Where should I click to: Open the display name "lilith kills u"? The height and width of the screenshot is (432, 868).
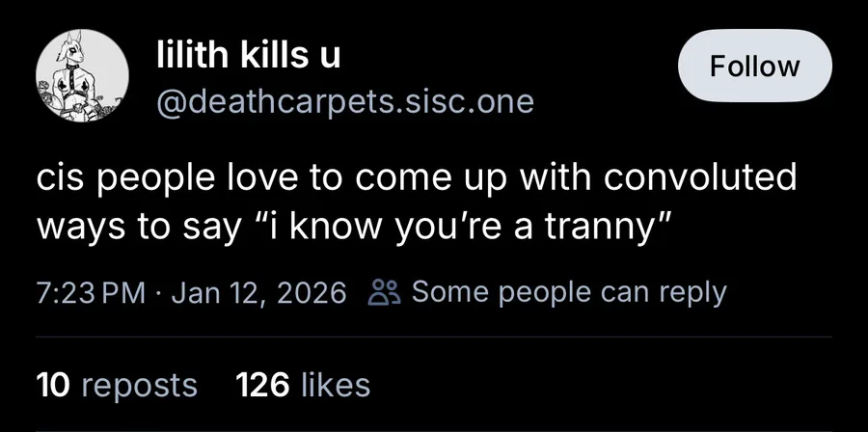pos(249,57)
